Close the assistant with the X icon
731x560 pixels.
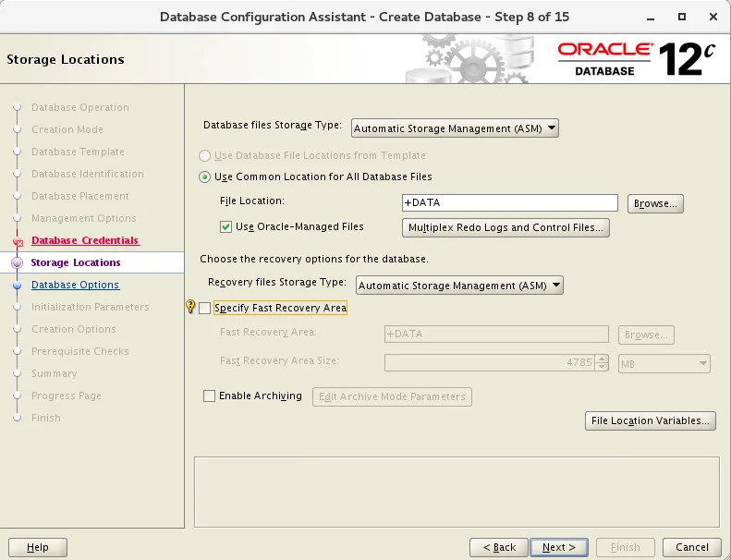coord(713,17)
